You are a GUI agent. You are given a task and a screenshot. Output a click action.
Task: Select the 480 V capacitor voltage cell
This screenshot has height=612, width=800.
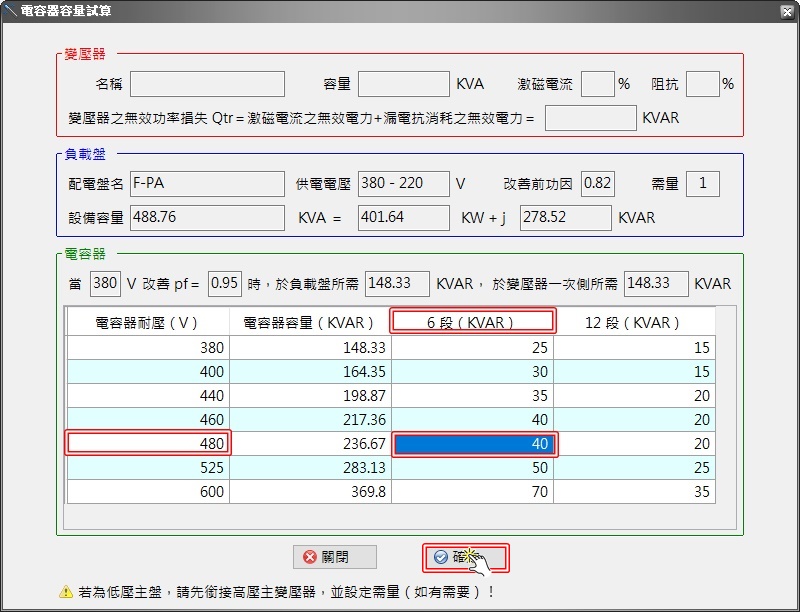148,443
